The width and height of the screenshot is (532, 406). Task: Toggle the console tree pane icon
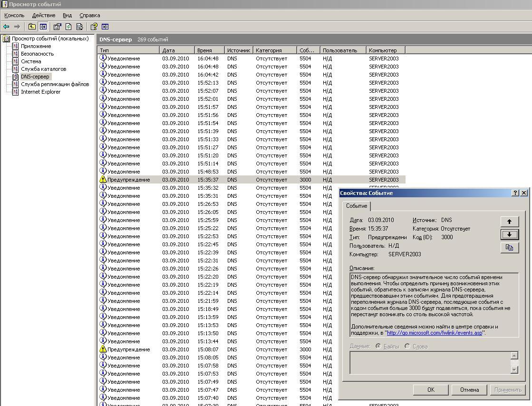[43, 27]
